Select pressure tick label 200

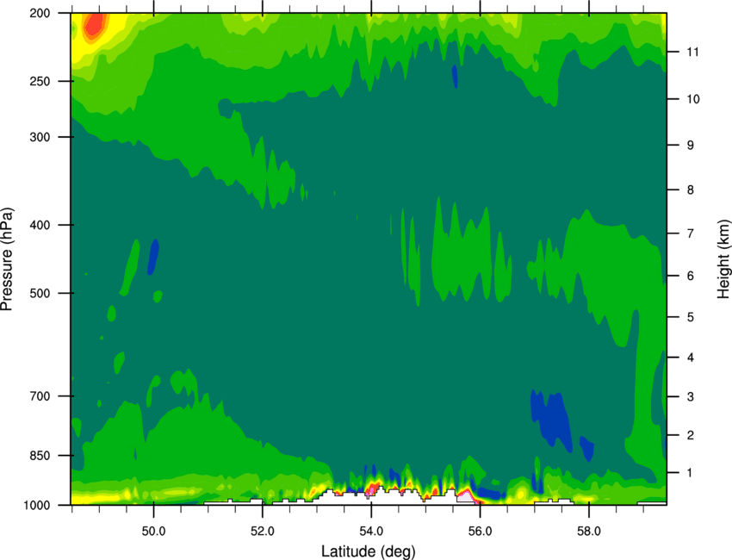point(40,13)
